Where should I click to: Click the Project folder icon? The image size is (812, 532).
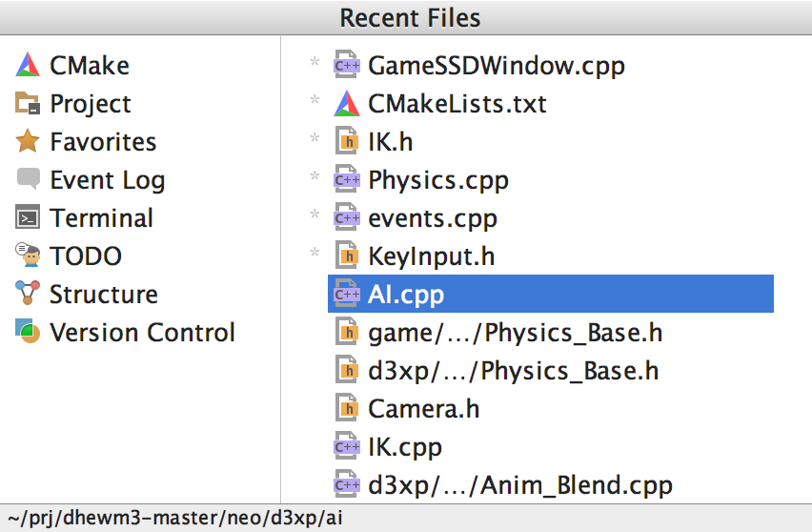(x=28, y=104)
